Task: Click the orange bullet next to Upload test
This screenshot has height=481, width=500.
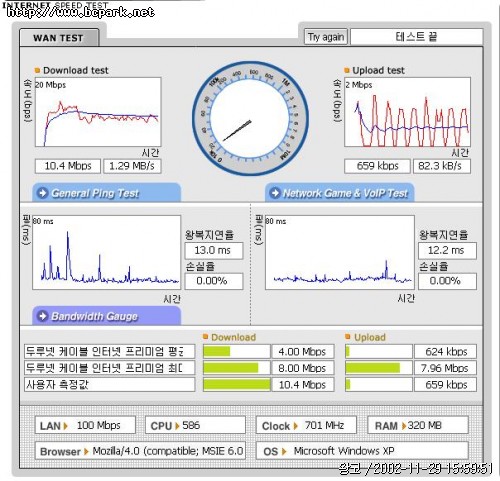Action: [x=347, y=70]
